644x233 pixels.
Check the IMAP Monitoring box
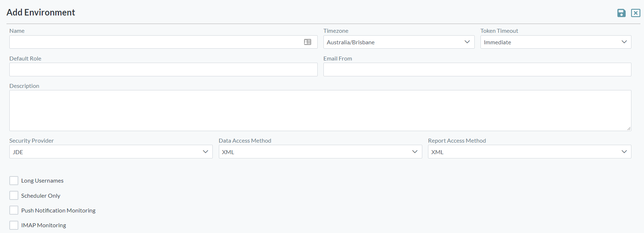tap(14, 225)
